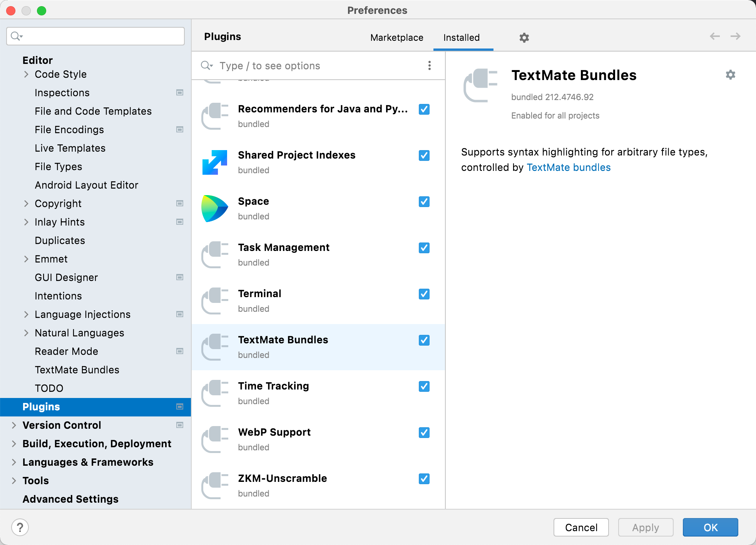Select the Terminal plugin row

(318, 301)
